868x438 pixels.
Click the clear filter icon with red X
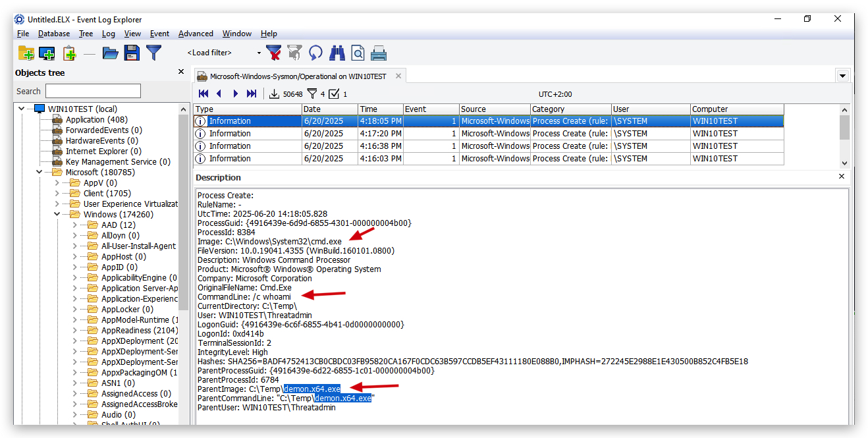(x=274, y=53)
